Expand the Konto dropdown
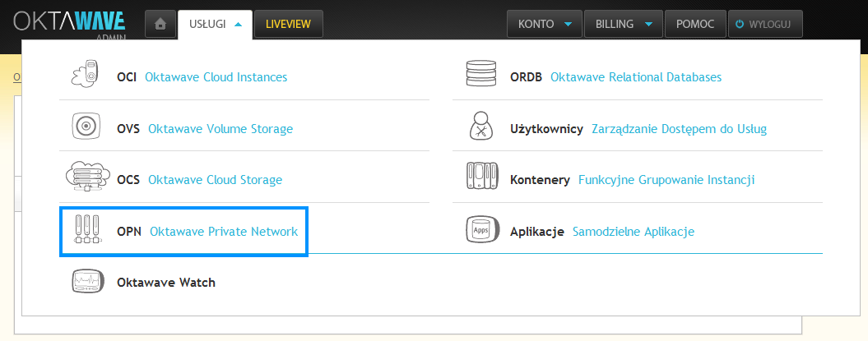The image size is (868, 341). [545, 25]
